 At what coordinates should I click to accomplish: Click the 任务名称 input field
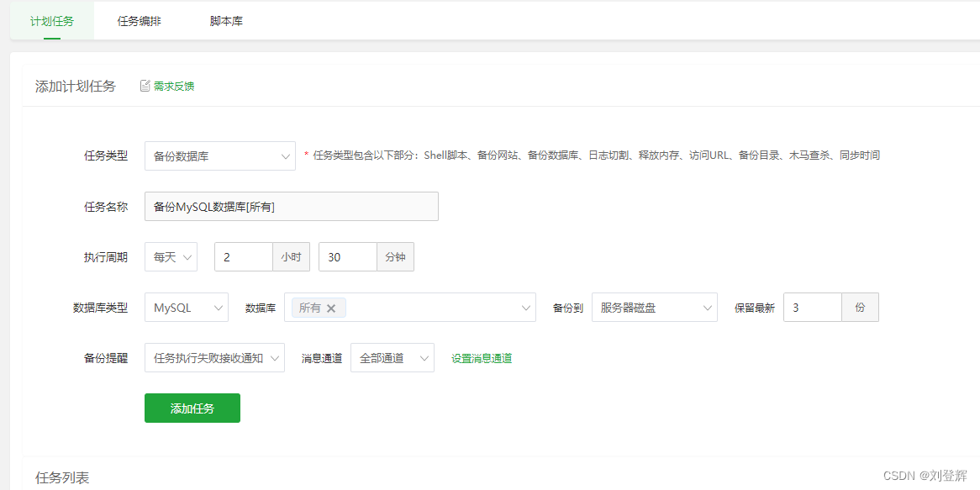292,206
